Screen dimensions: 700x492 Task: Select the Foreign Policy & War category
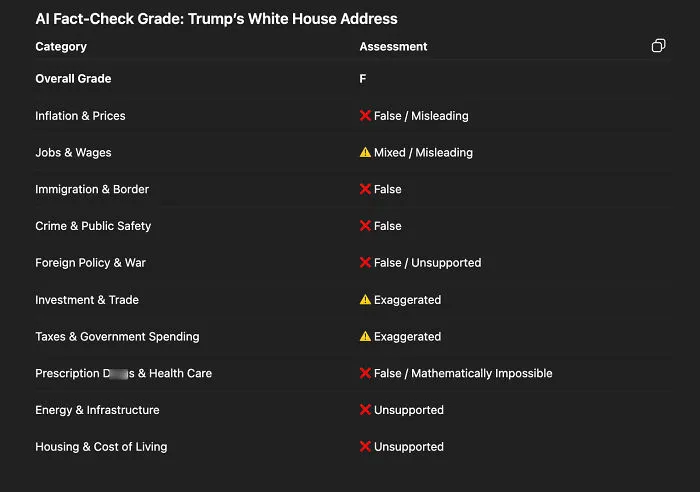91,263
